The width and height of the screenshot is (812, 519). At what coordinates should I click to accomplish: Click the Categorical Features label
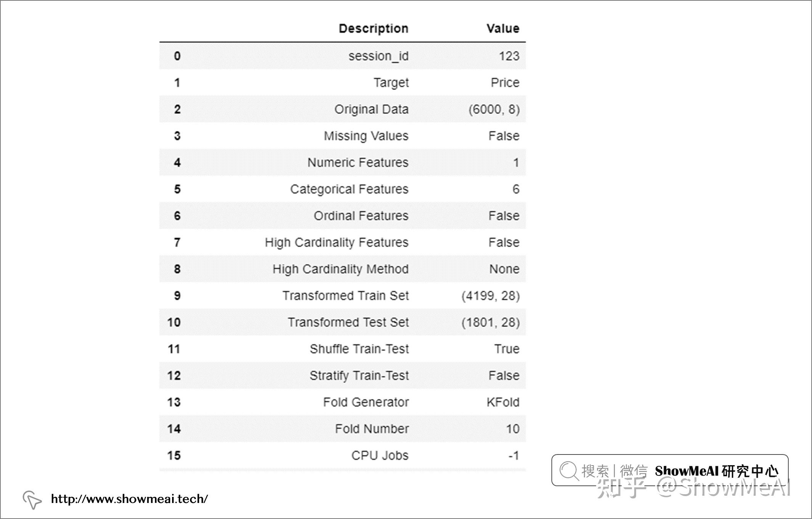(349, 189)
